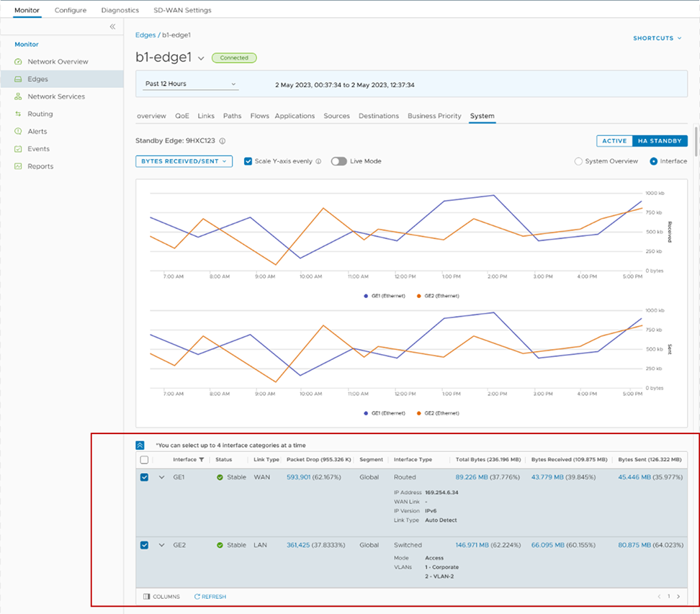700x614 pixels.
Task: Open the Diagnostics top menu tab
Action: (x=120, y=10)
